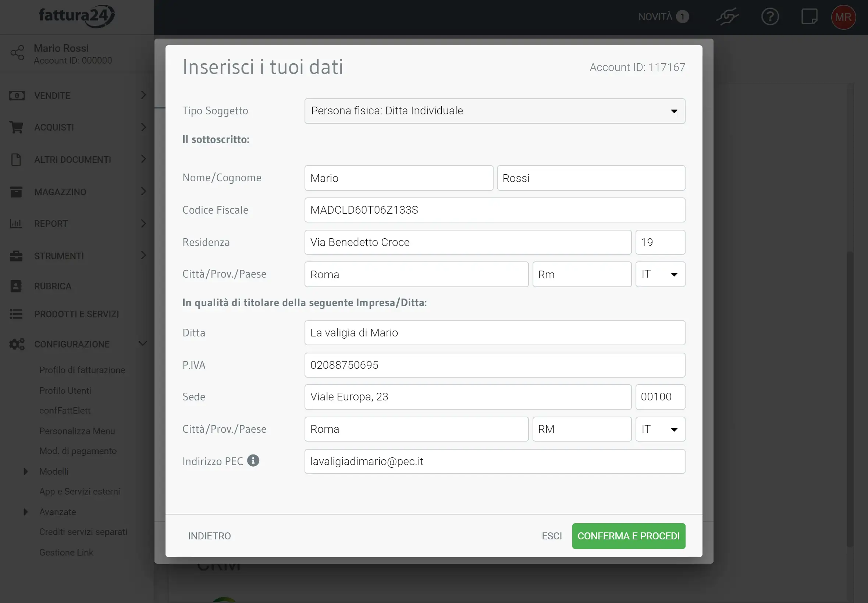Click the ESCI button
The height and width of the screenshot is (603, 868).
click(x=552, y=536)
